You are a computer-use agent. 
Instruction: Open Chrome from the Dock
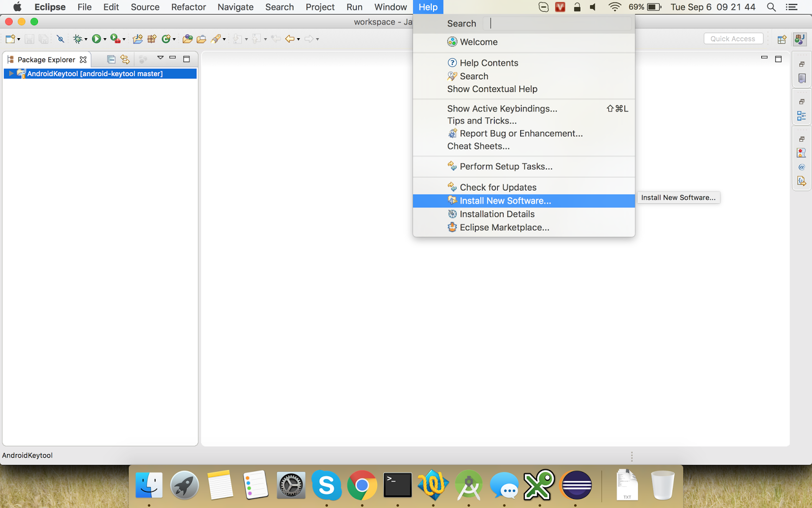362,485
